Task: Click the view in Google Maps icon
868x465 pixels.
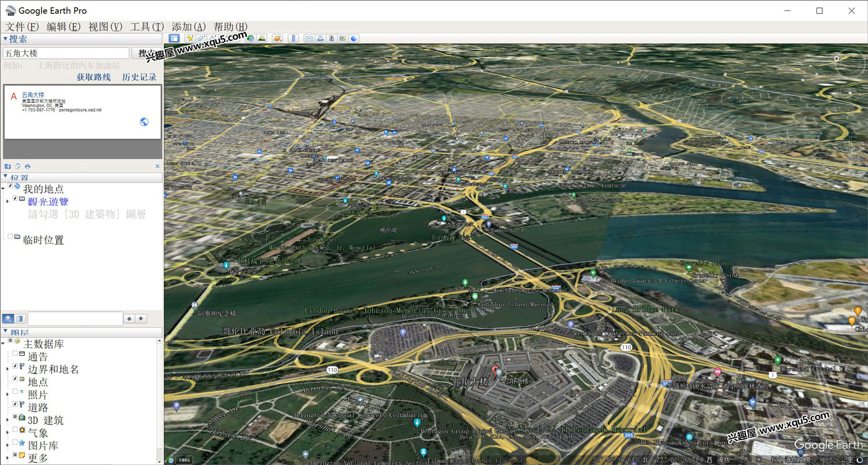Action: [343, 38]
